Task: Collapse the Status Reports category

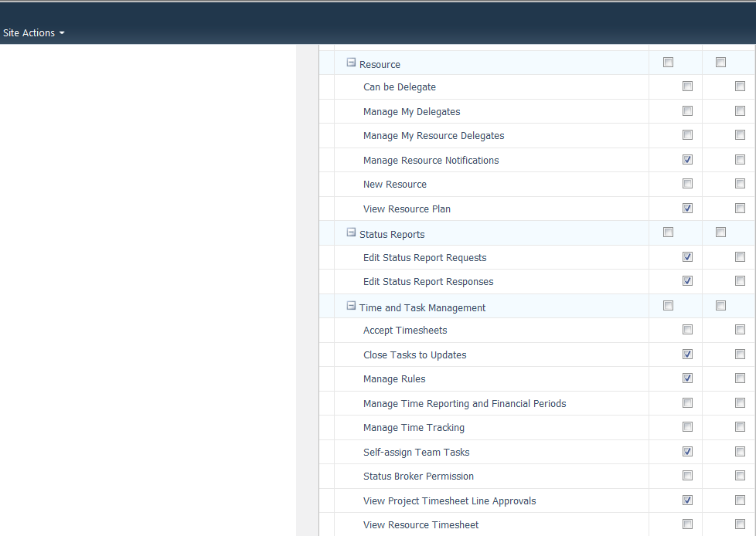Action: [351, 233]
